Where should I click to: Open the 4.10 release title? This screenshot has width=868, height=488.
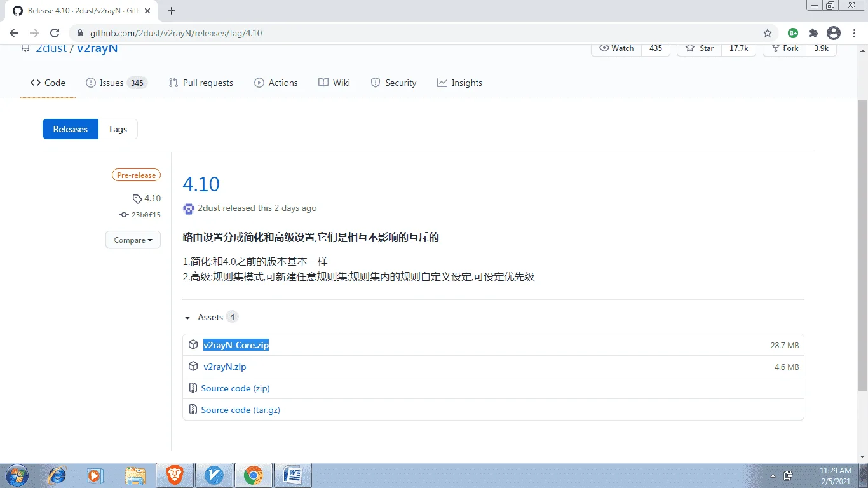point(201,184)
